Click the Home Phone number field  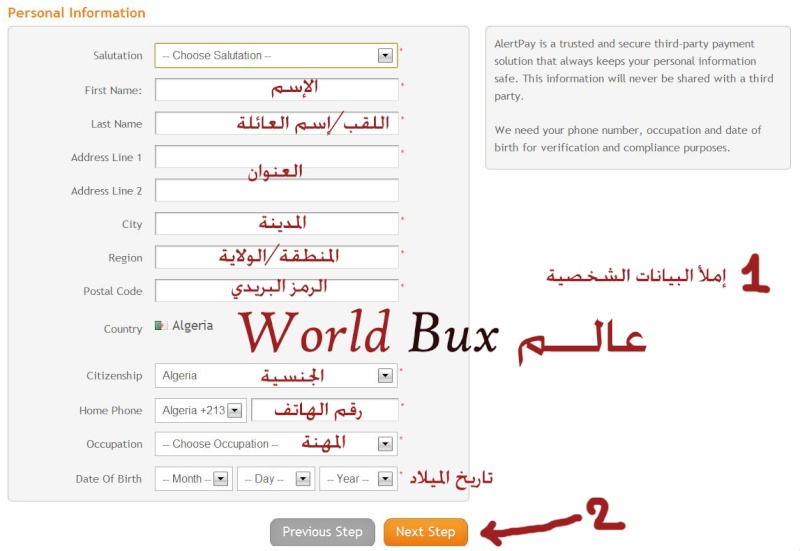pyautogui.click(x=324, y=410)
